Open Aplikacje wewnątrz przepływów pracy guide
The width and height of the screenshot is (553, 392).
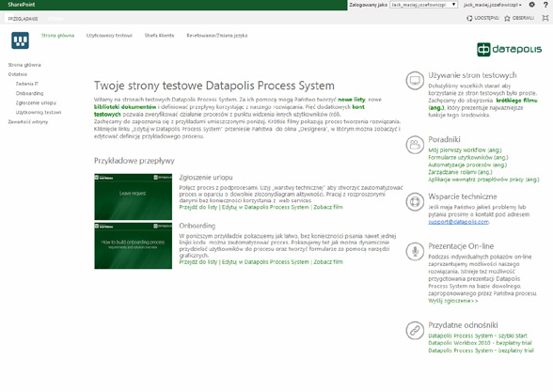pyautogui.click(x=483, y=180)
